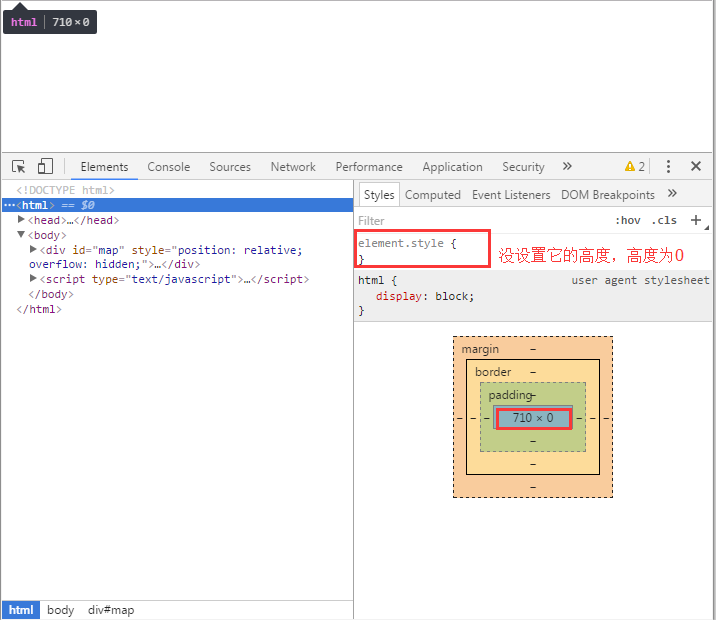This screenshot has height=620, width=716.
Task: Close the DevTools panel
Action: [695, 166]
